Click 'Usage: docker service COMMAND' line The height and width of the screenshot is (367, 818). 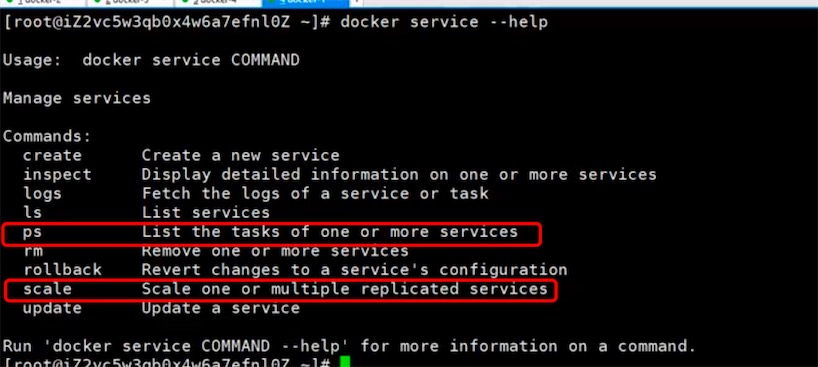151,60
